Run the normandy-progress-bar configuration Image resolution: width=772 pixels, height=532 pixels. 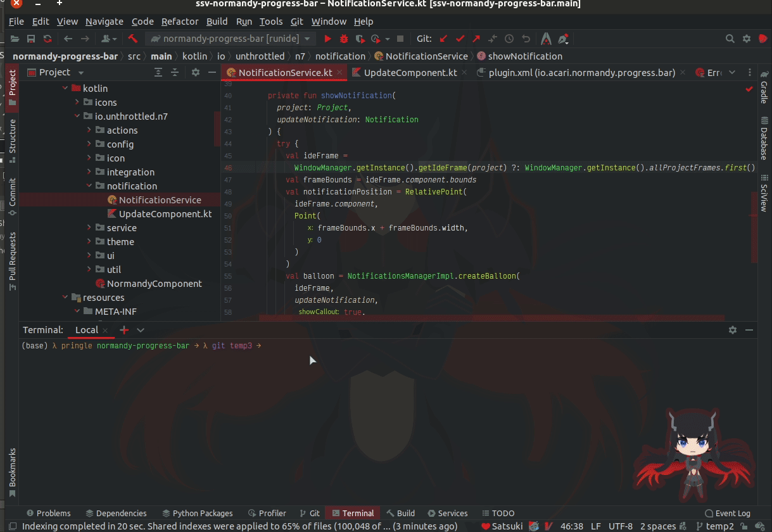(x=327, y=38)
